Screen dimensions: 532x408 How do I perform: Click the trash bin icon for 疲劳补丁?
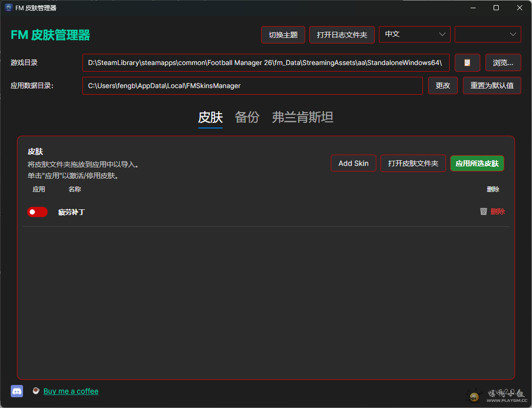[483, 211]
